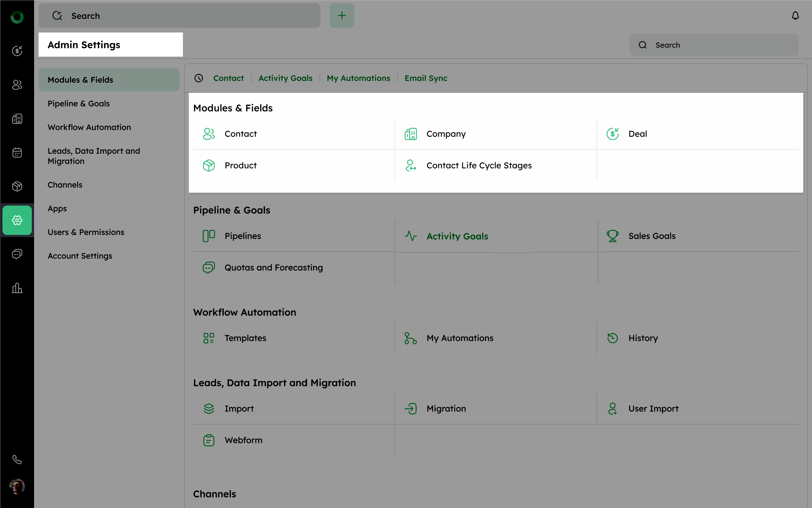Open the Deals icon in left sidebar
Viewport: 812px width, 508px height.
[x=17, y=51]
